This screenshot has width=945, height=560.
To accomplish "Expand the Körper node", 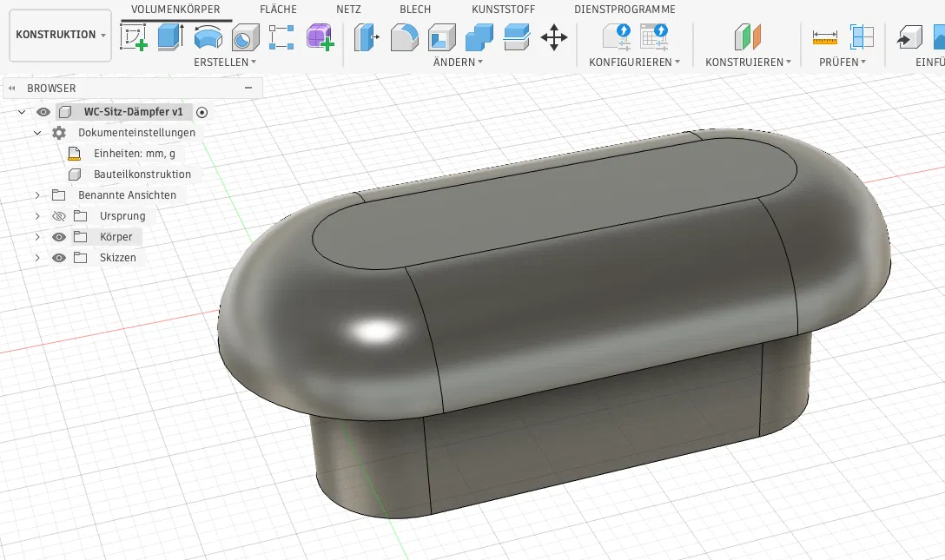I will pos(37,237).
